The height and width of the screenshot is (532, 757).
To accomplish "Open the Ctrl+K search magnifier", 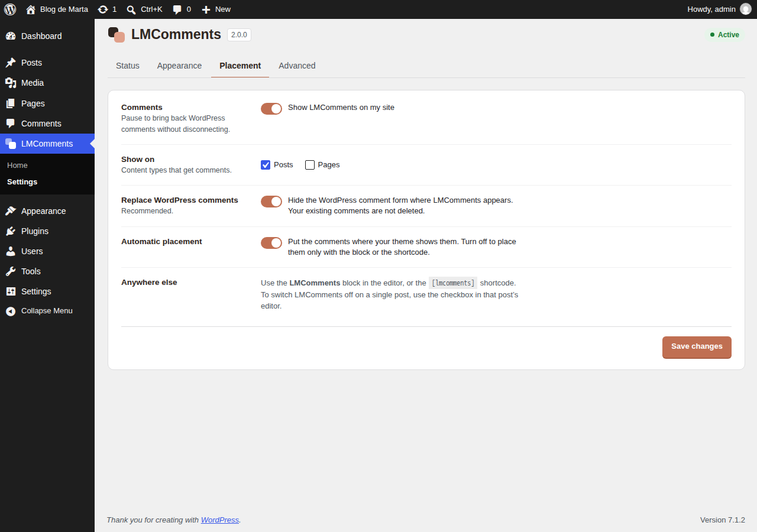I will pos(131,9).
